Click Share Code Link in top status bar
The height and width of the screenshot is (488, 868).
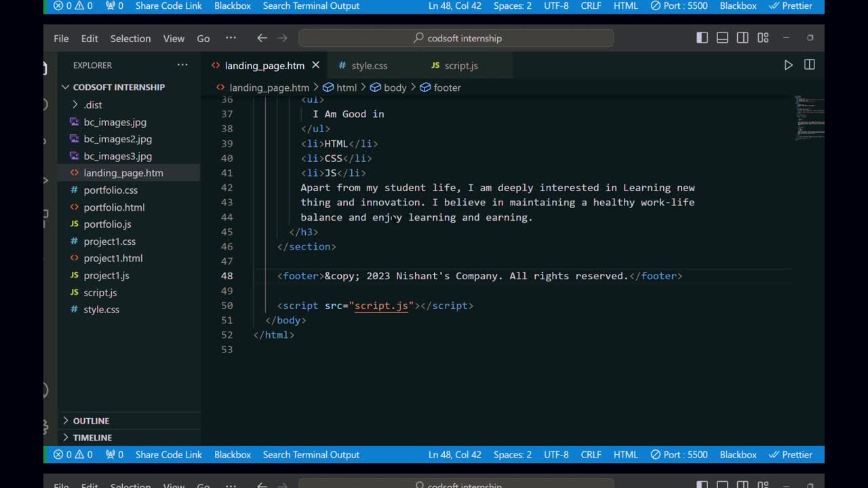(x=169, y=5)
